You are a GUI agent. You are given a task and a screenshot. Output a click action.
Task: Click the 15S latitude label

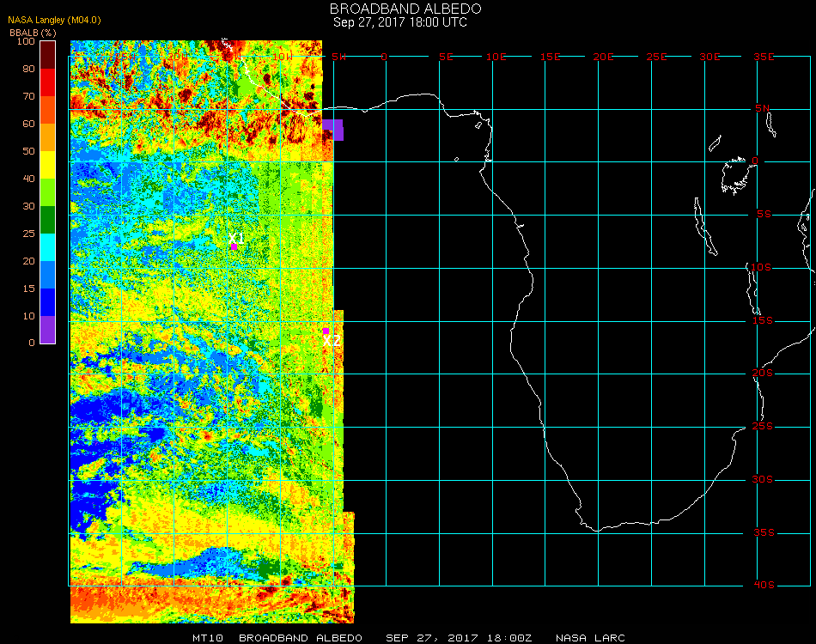pyautogui.click(x=763, y=320)
